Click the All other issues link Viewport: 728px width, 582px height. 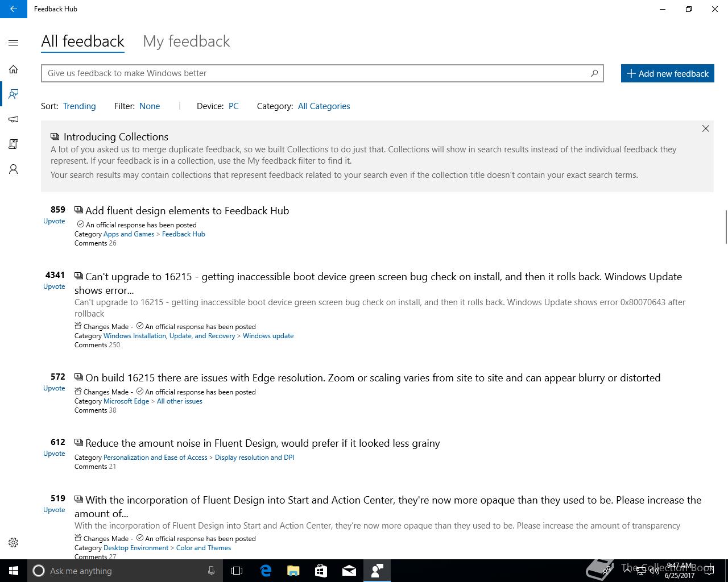[180, 401]
